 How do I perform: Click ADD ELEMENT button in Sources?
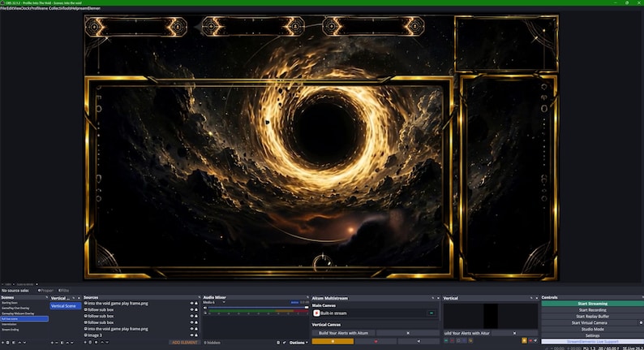click(184, 343)
